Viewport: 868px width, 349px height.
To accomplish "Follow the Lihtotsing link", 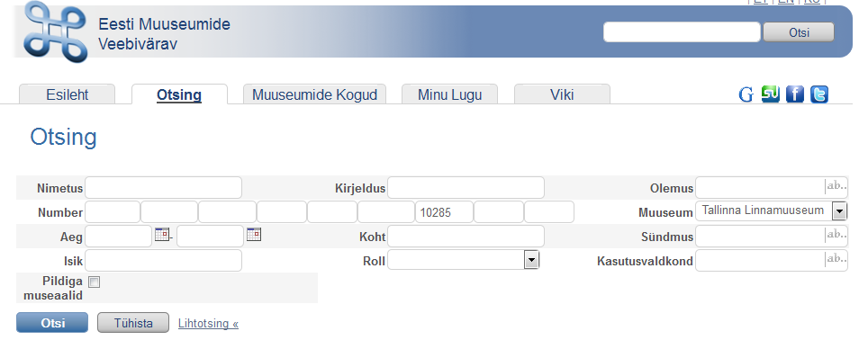I will point(208,324).
